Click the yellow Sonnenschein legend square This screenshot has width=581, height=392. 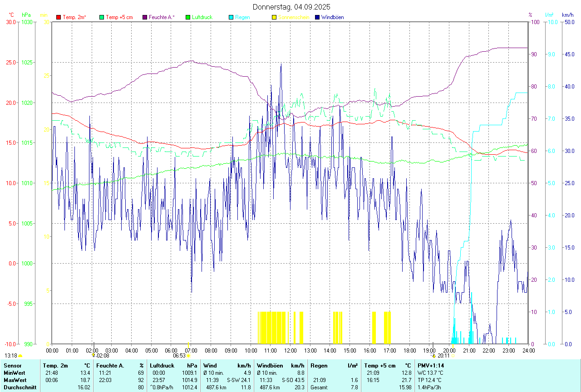click(274, 17)
